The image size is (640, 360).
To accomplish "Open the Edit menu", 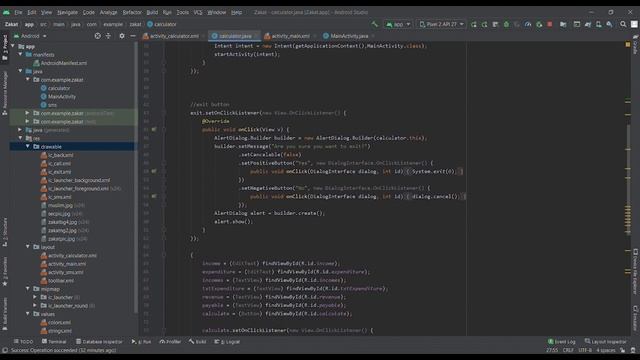I will 32,12.
